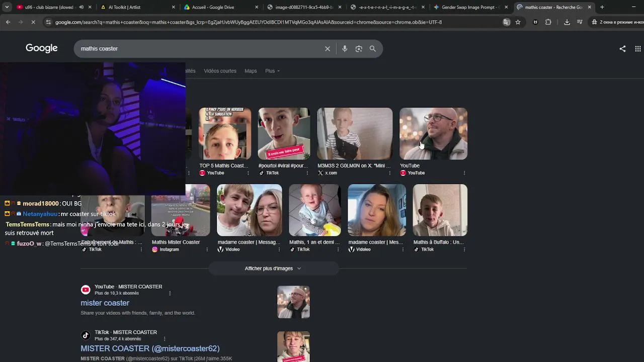Open the translate page icon
This screenshot has width=644, height=362.
tap(507, 22)
